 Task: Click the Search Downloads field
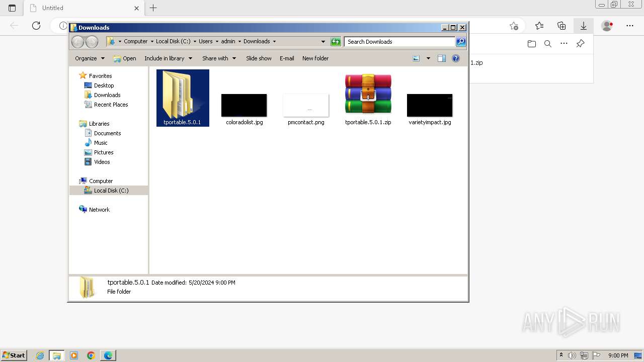coord(399,42)
